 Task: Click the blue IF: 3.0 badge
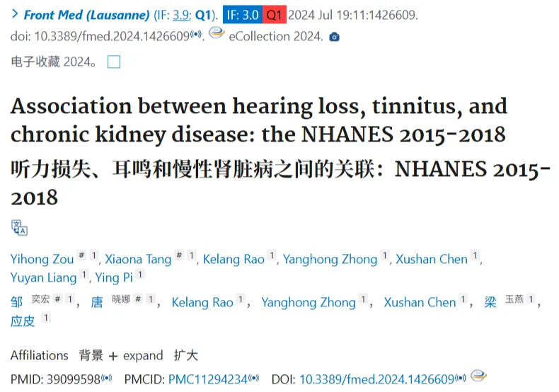243,15
